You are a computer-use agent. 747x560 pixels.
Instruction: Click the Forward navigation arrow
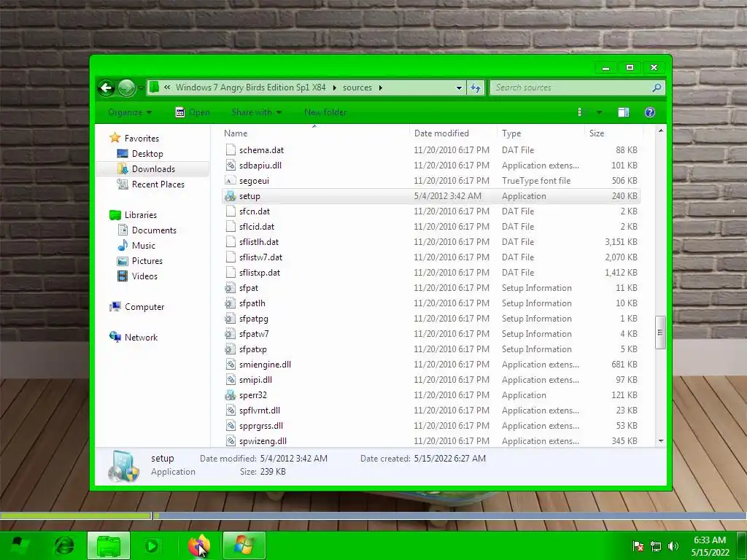pos(126,87)
